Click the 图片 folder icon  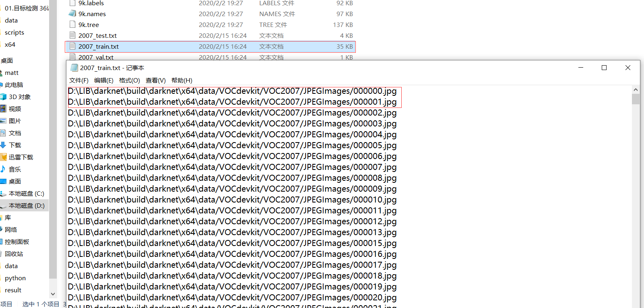coord(3,121)
